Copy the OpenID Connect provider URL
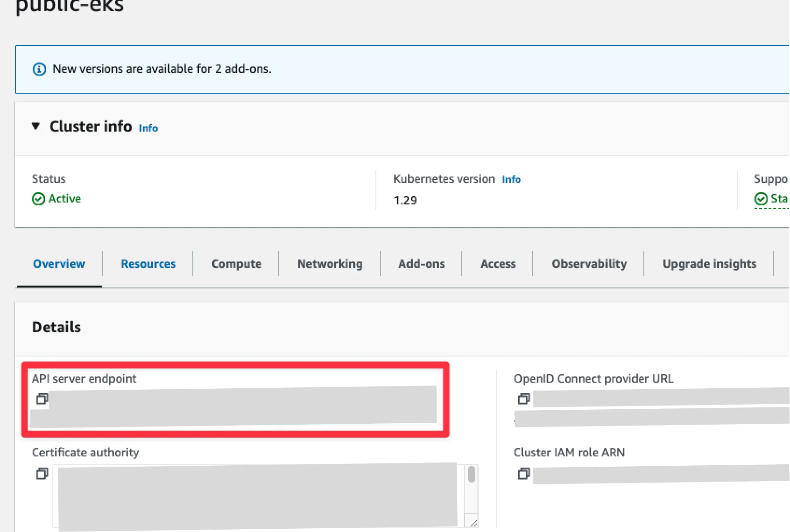This screenshot has height=532, width=790. pyautogui.click(x=524, y=399)
